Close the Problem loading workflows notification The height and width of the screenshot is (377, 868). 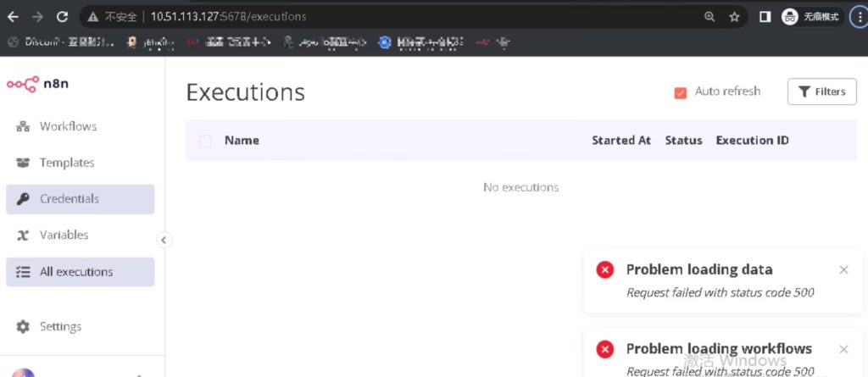click(843, 349)
